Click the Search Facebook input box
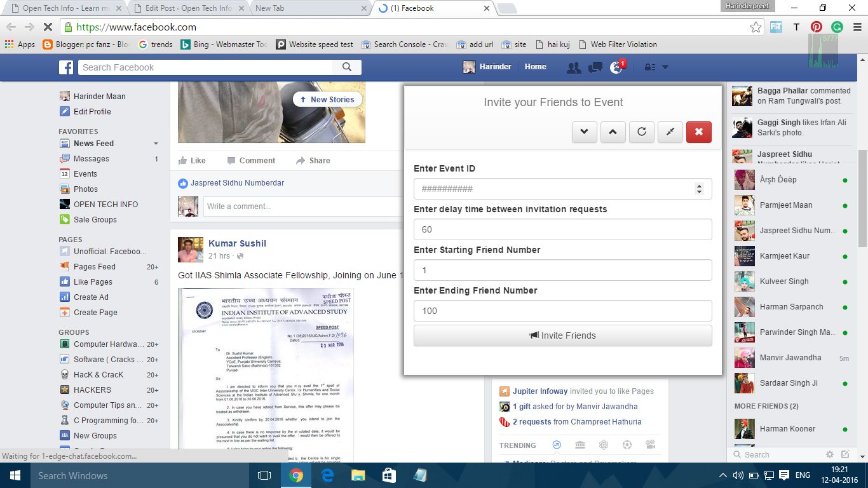This screenshot has width=868, height=488. coord(205,67)
